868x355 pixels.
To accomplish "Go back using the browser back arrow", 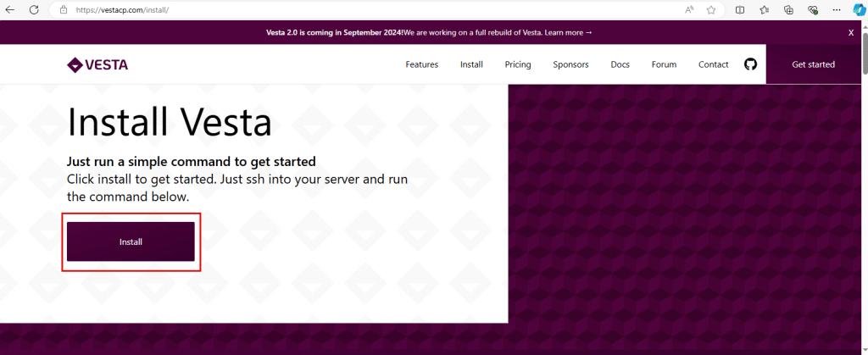I will tap(11, 10).
